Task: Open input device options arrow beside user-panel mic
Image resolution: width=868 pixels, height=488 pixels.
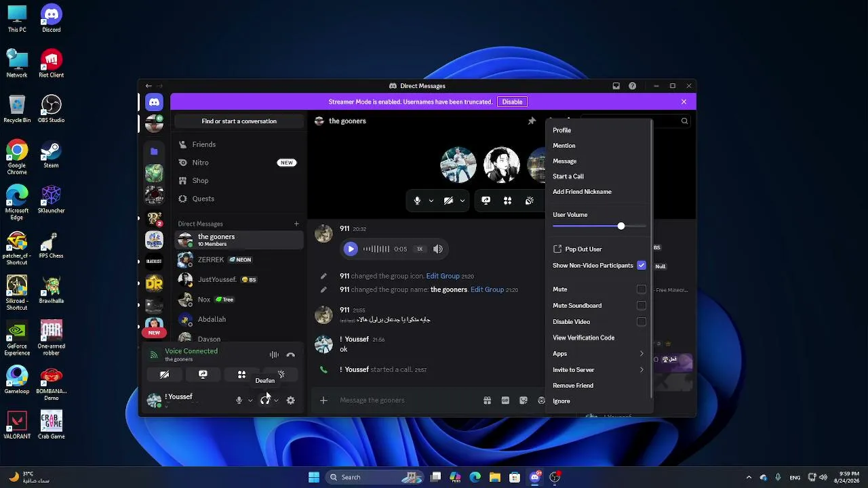Action: (x=250, y=401)
